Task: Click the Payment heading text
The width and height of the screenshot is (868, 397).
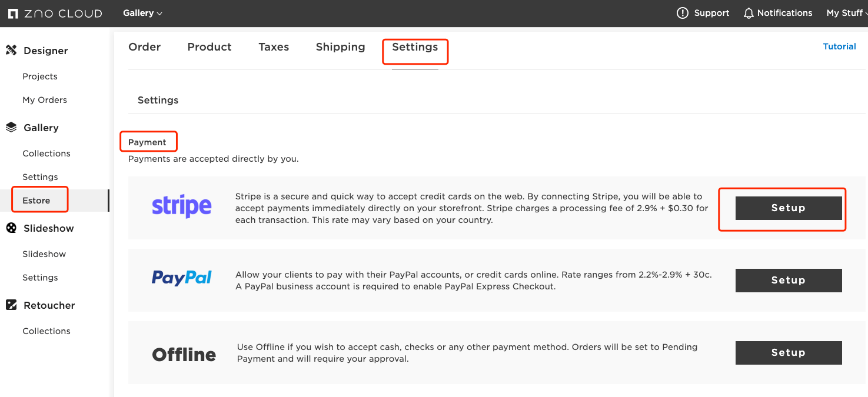Action: [147, 142]
